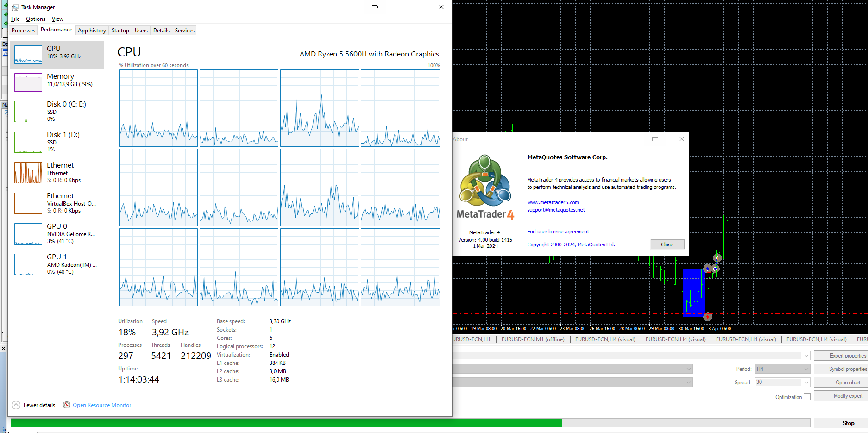Open the Spread 30 dropdown
The image size is (868, 433).
pos(806,383)
